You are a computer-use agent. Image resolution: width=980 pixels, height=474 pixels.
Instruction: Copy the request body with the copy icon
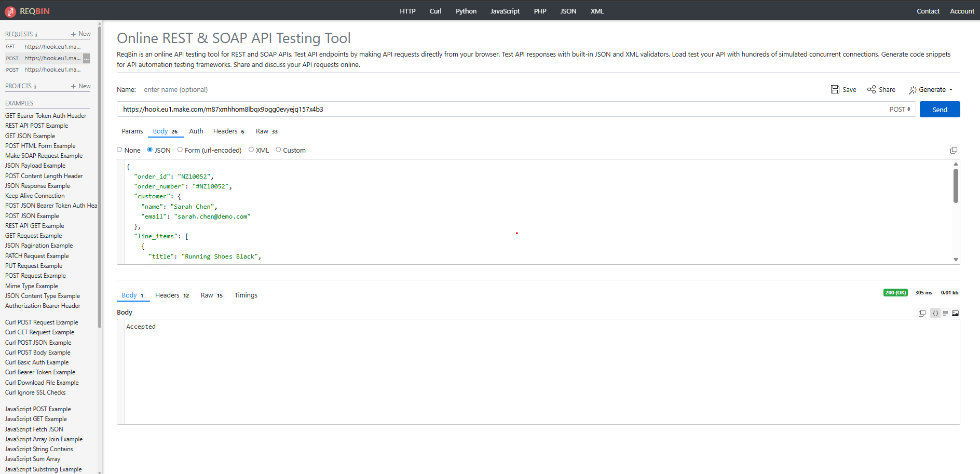point(954,150)
